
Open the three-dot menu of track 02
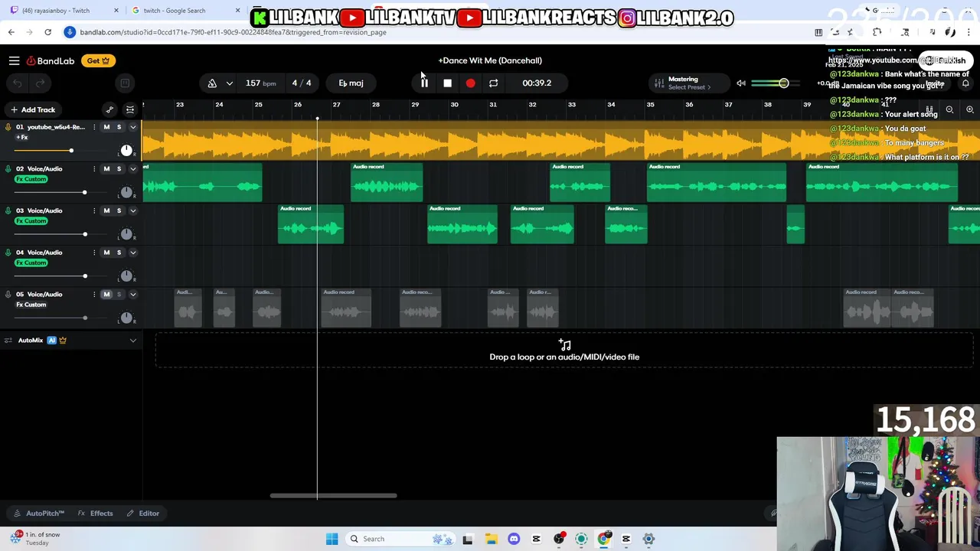point(94,169)
